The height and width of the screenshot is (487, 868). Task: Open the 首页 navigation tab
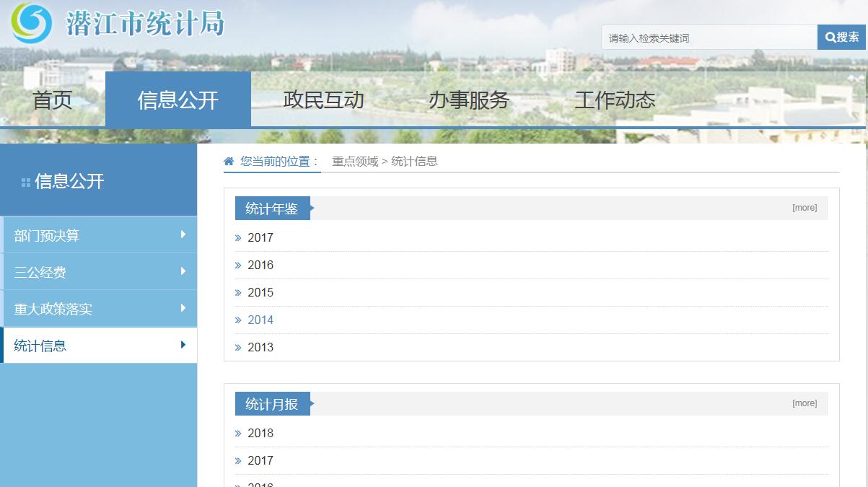[x=53, y=100]
